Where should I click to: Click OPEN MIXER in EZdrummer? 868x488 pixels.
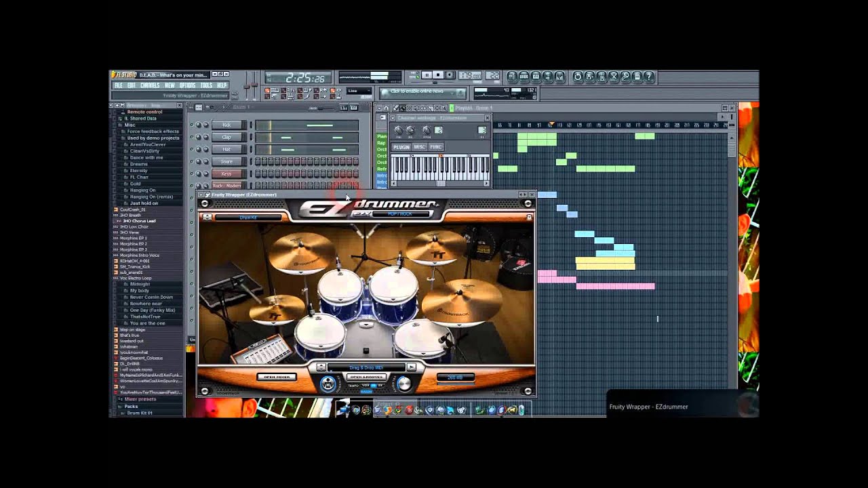coord(277,377)
